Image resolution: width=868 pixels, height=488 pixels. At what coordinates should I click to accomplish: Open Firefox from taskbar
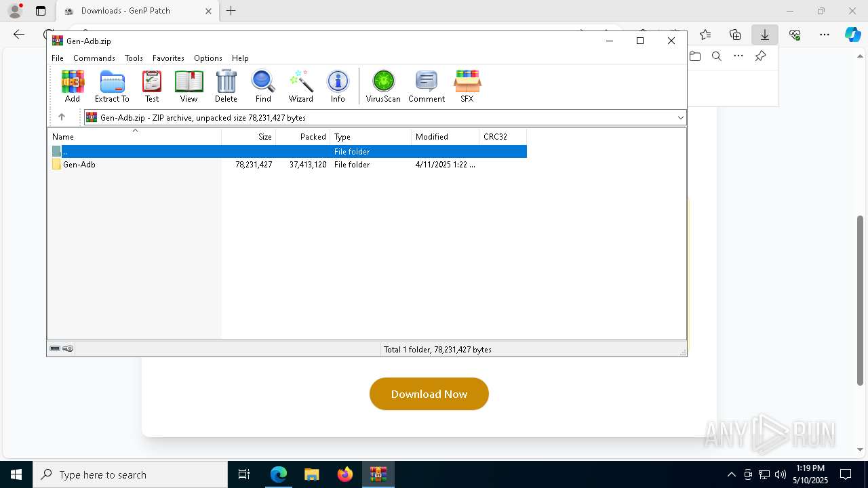point(345,474)
